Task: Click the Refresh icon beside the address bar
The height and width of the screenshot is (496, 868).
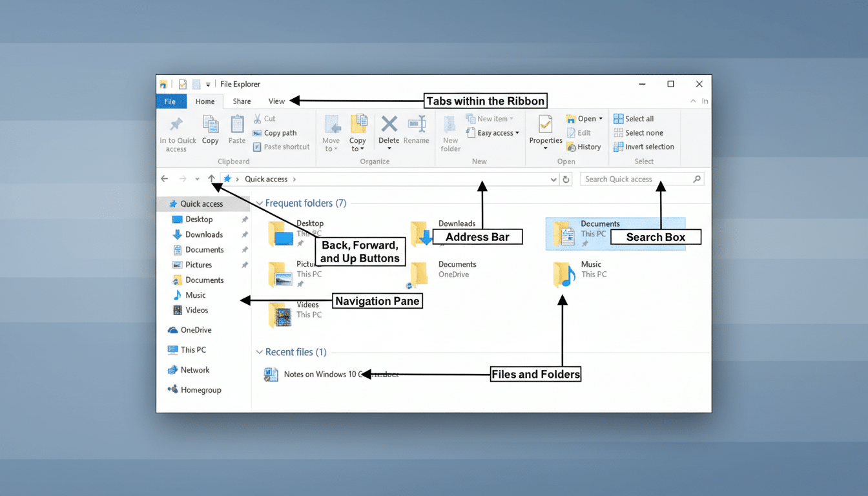Action: tap(566, 179)
